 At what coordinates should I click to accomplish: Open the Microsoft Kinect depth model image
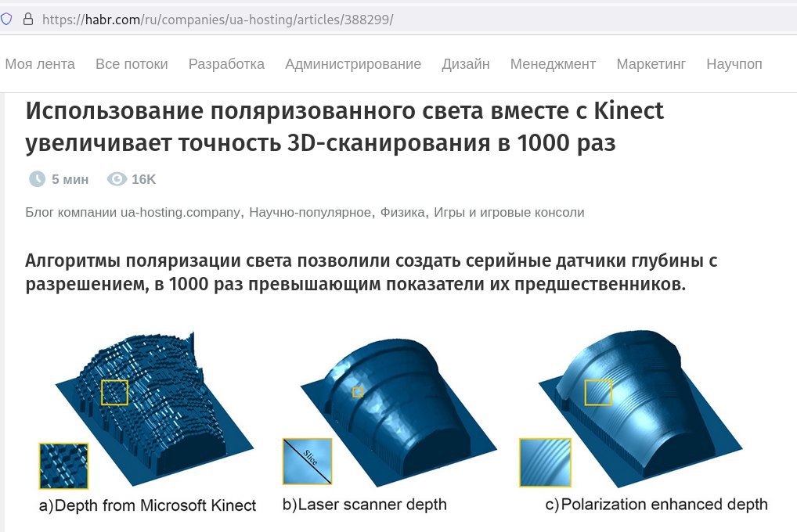[x=154, y=408]
